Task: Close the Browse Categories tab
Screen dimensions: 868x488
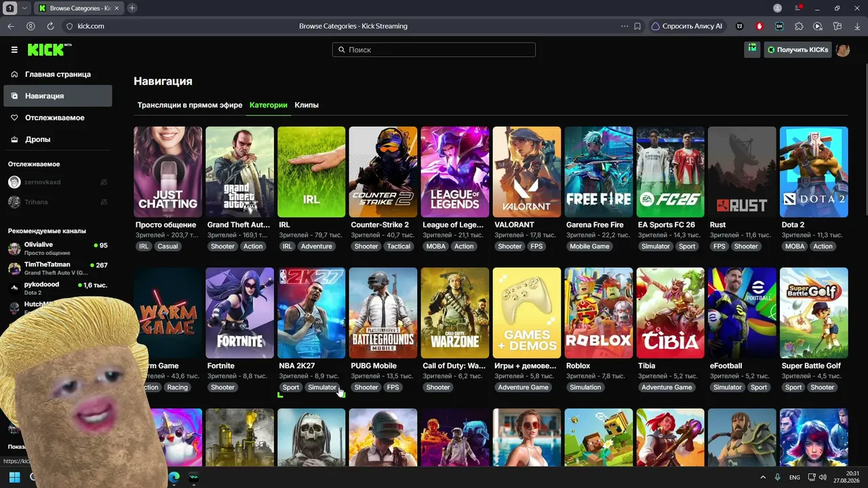Action: [x=115, y=8]
